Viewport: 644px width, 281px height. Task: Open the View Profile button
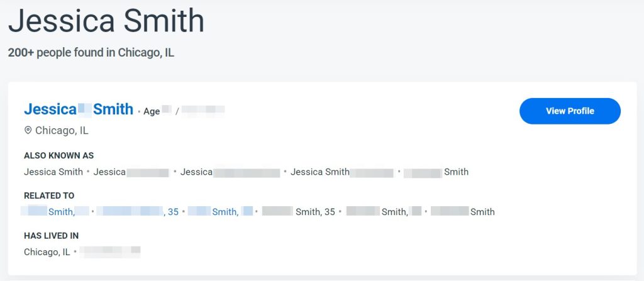click(570, 111)
